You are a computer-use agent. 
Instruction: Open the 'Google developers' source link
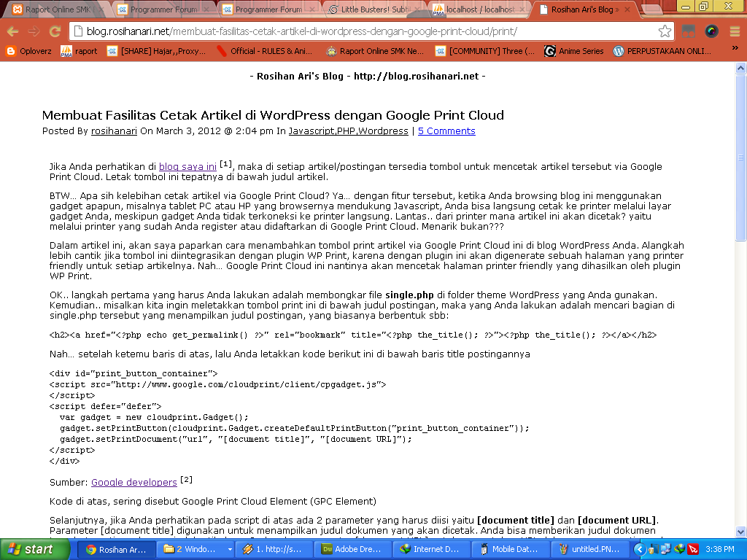133,483
